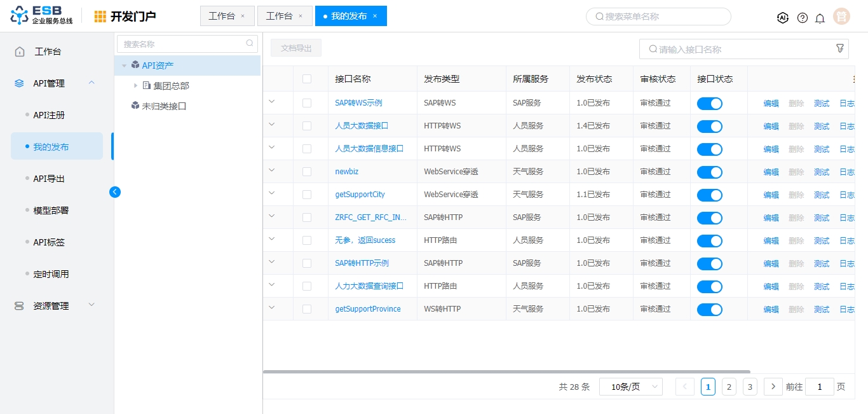Click the AI assistant icon in header
This screenshot has width=868, height=414.
click(783, 18)
